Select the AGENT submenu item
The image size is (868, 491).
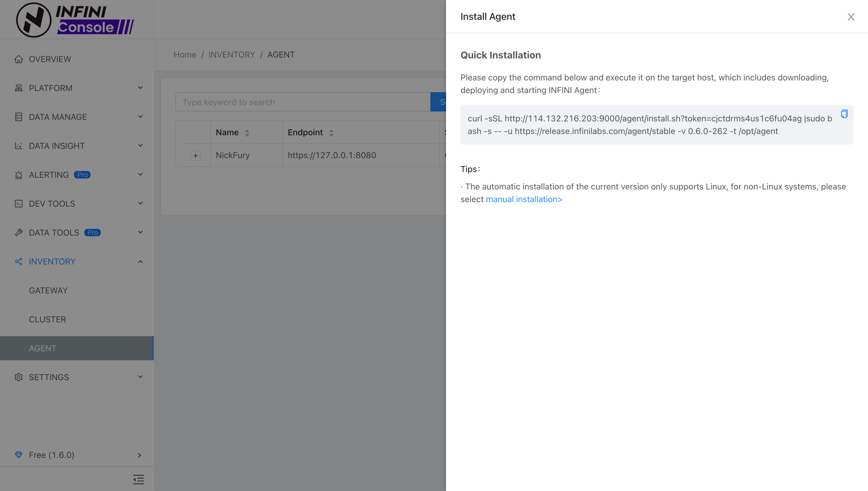click(77, 348)
